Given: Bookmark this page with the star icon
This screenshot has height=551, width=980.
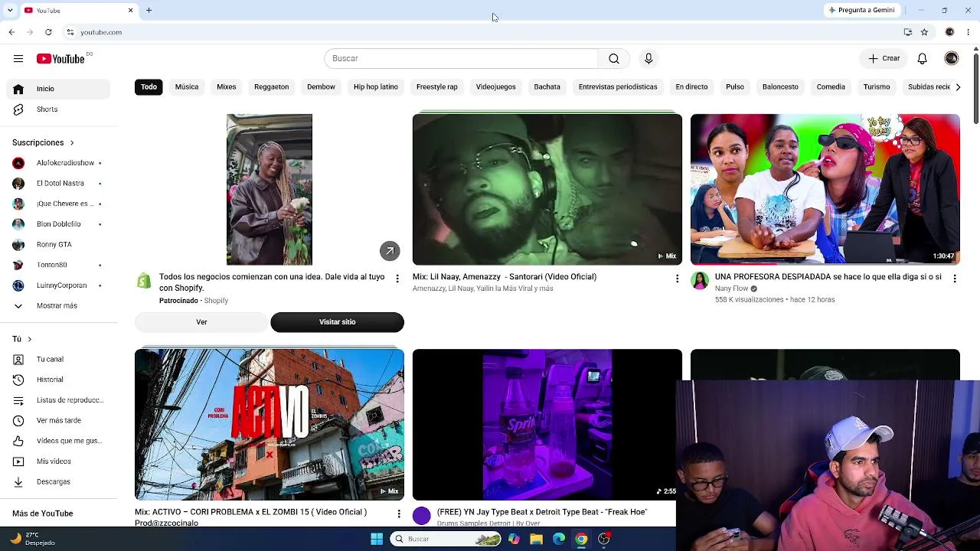Looking at the screenshot, I should [924, 32].
